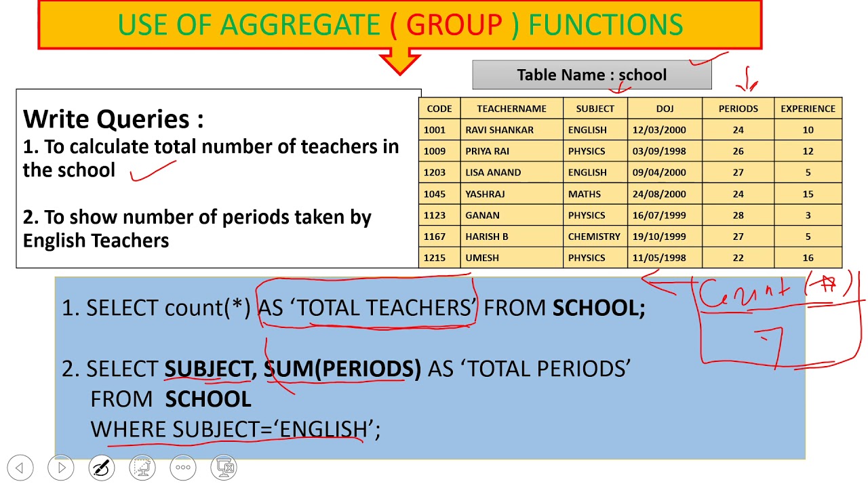Image resolution: width=868 pixels, height=488 pixels.
Task: Go to the previous slide
Action: (x=20, y=468)
